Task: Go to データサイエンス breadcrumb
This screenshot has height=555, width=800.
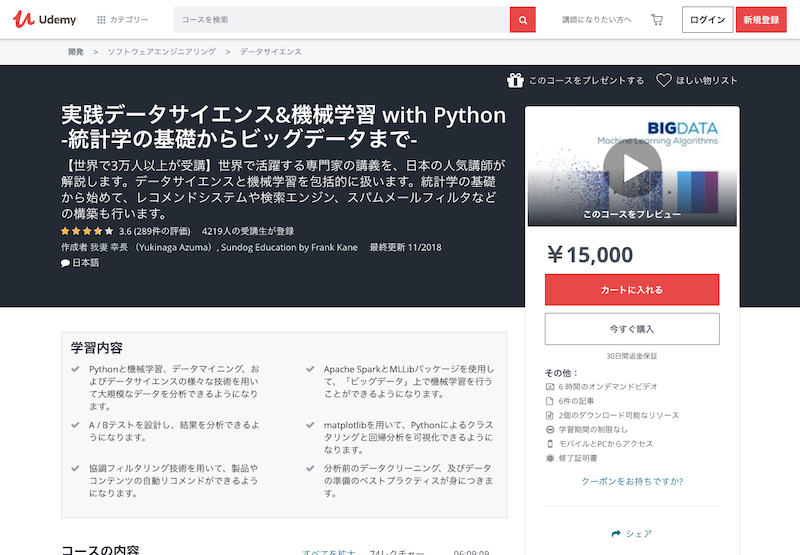Action: click(271, 52)
